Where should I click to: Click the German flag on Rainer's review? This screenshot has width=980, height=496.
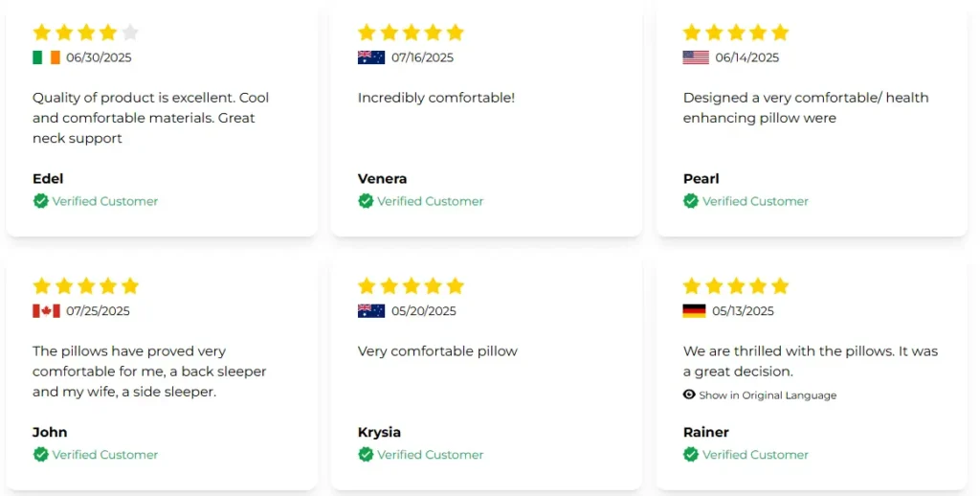click(694, 311)
